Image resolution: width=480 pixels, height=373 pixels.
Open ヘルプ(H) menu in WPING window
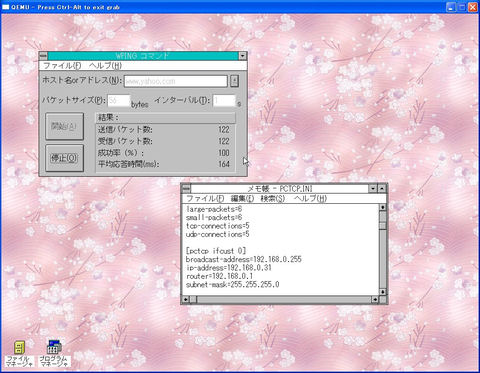(x=105, y=65)
